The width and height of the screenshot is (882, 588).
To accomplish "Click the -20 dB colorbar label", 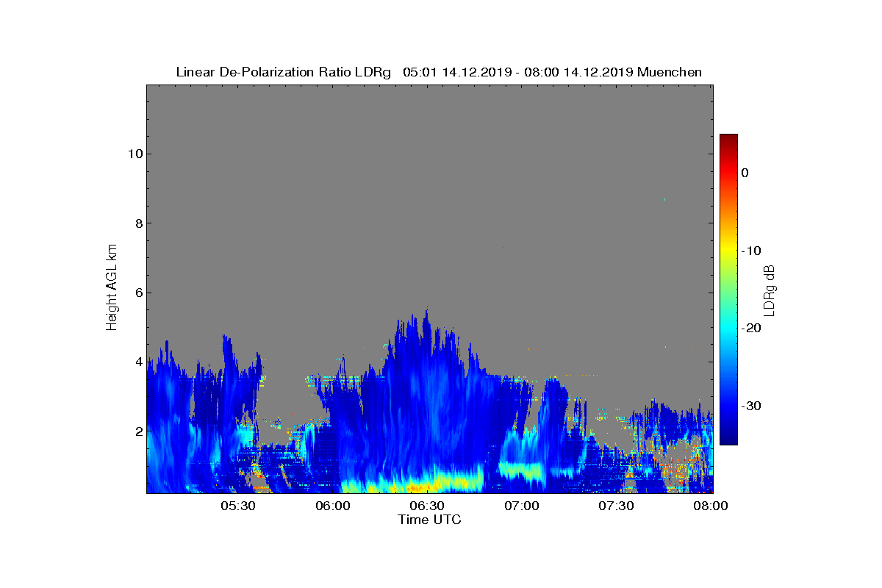I will [751, 328].
